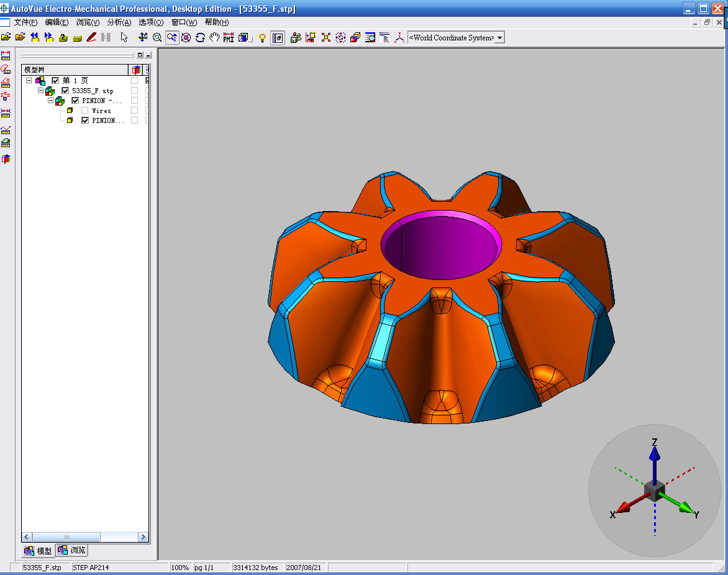This screenshot has width=728, height=575.
Task: Click the 100% zoom status field
Action: [x=180, y=568]
